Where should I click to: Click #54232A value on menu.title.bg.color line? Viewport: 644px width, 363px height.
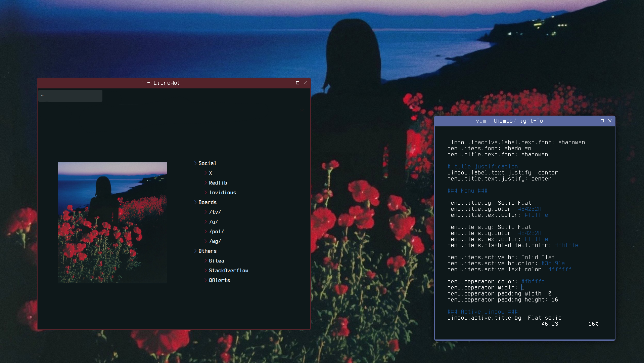coord(530,209)
